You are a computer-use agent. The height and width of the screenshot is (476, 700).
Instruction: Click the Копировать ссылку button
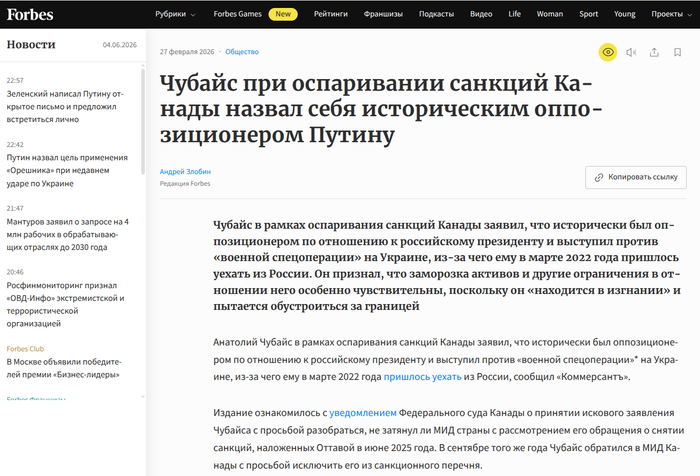(x=636, y=177)
